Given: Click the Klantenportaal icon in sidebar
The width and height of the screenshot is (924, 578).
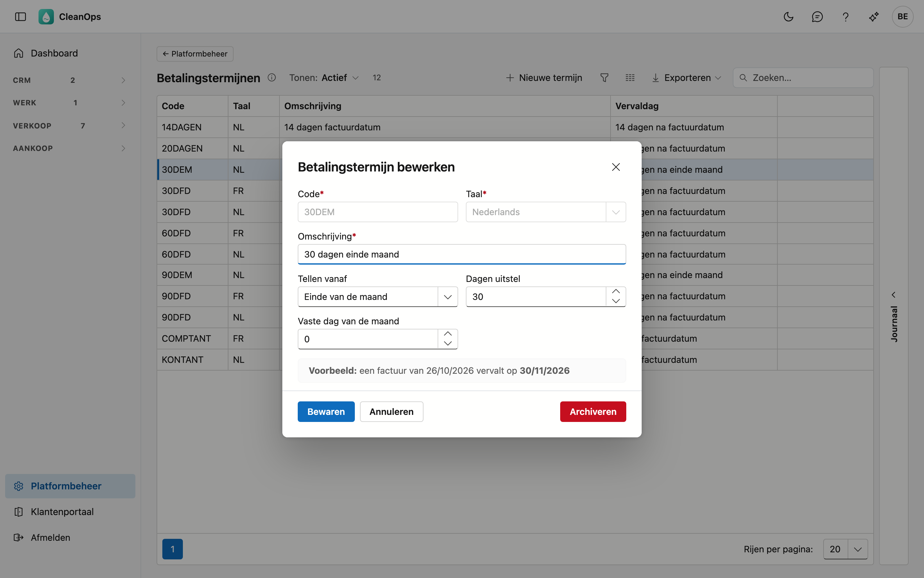Looking at the screenshot, I should tap(19, 512).
